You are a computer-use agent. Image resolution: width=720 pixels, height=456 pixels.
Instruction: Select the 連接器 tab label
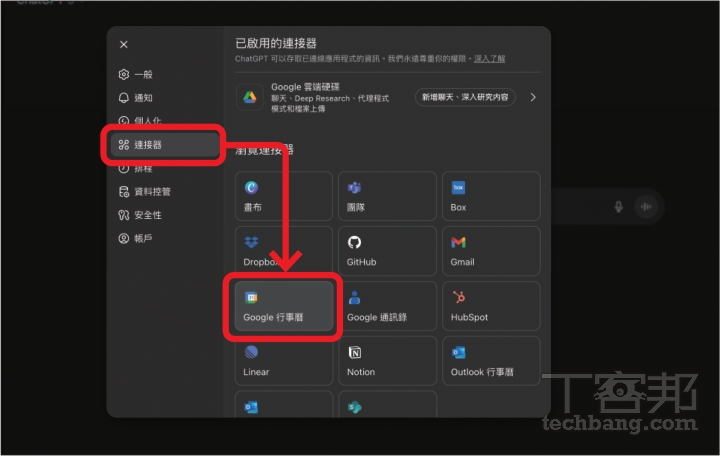click(148, 145)
